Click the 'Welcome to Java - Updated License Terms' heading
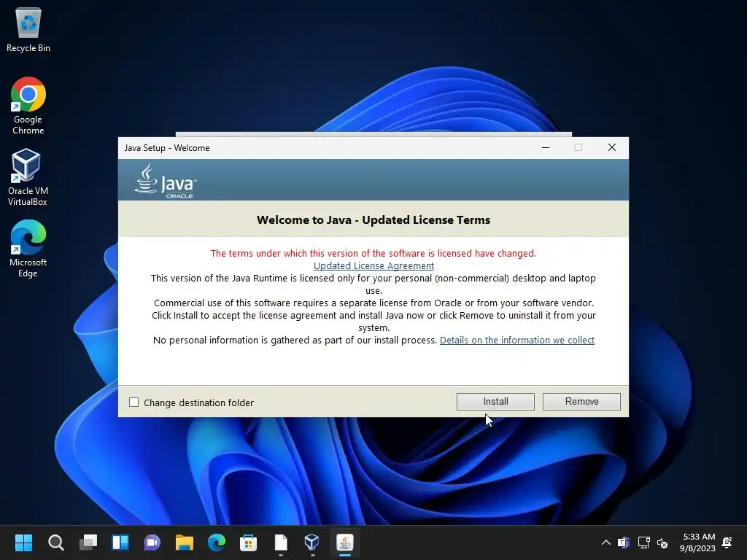The image size is (747, 560). [x=373, y=220]
